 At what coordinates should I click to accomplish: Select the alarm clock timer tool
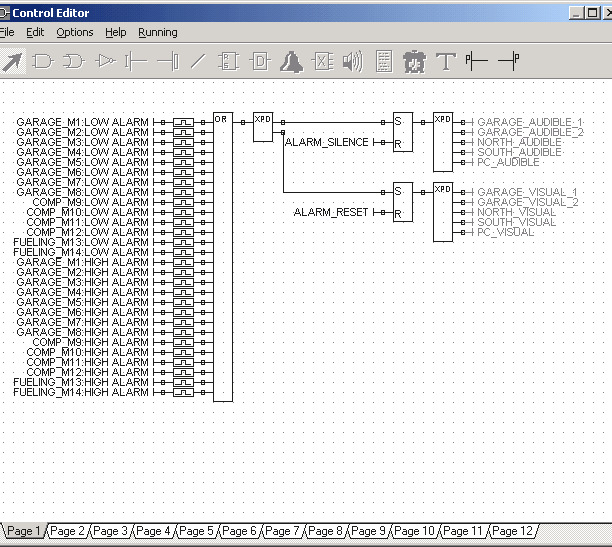[414, 62]
